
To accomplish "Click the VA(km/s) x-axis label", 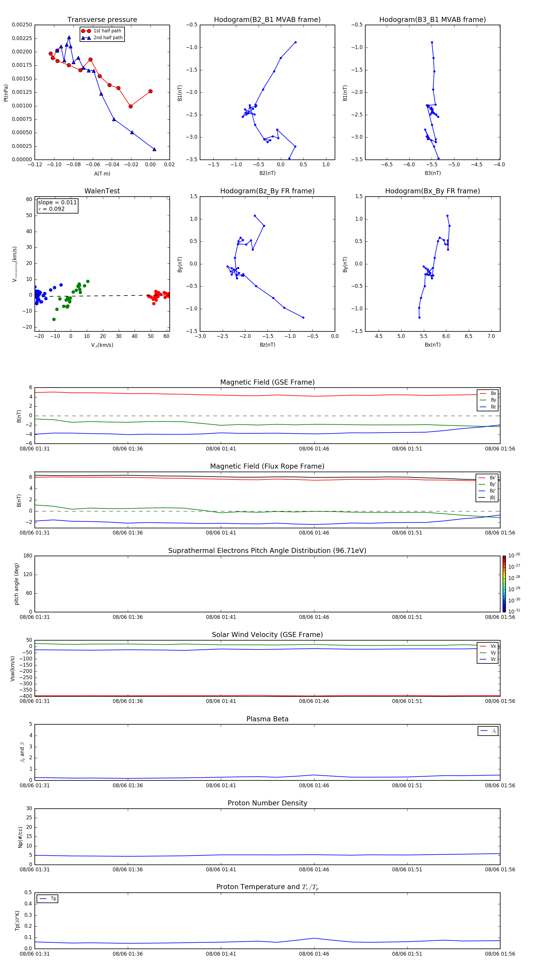I will point(102,345).
